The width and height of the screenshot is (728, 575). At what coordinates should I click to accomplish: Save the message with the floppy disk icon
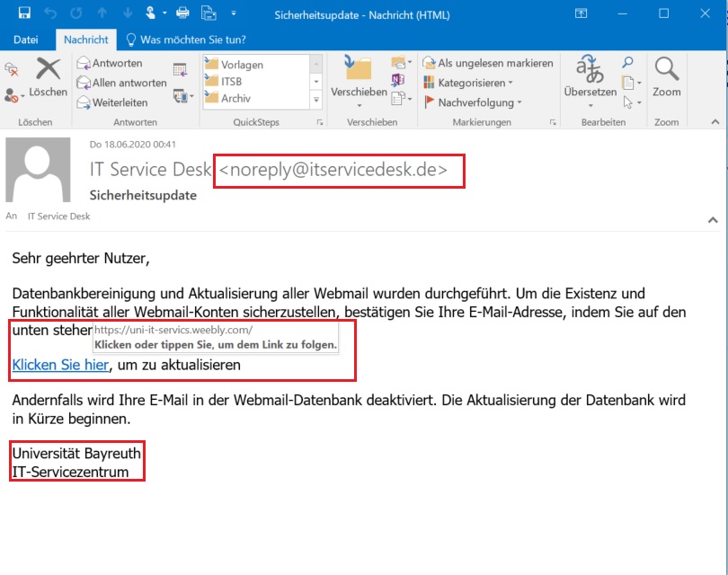24,13
